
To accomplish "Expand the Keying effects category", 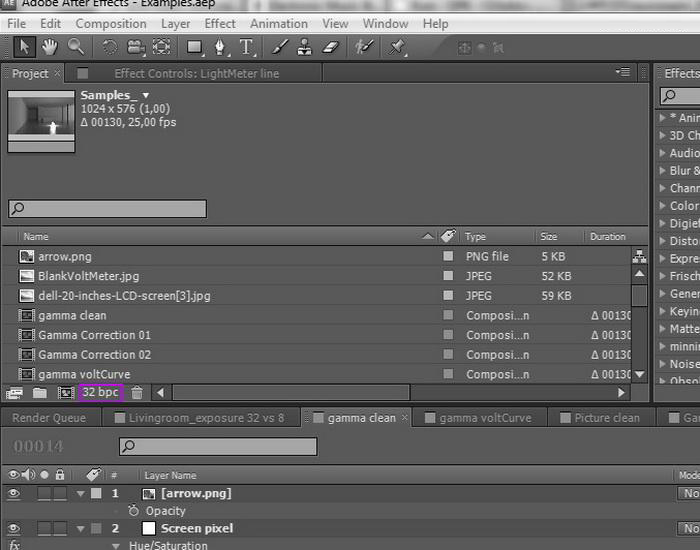I will [662, 311].
